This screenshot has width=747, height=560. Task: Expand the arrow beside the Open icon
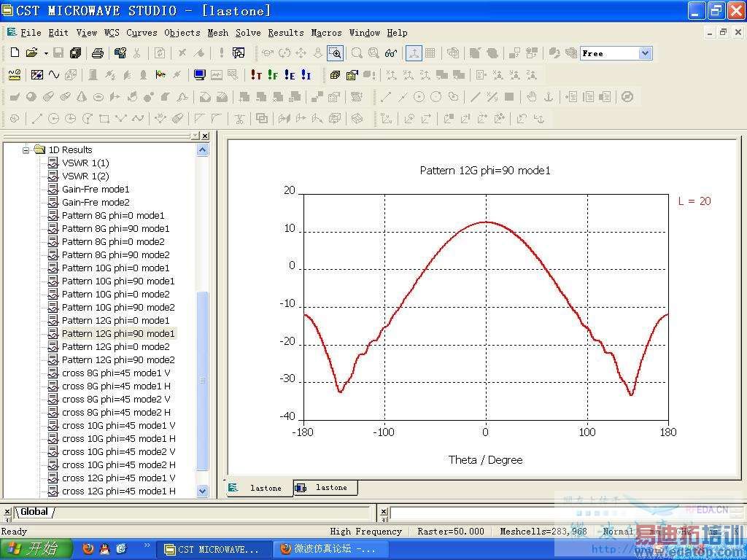tap(45, 53)
